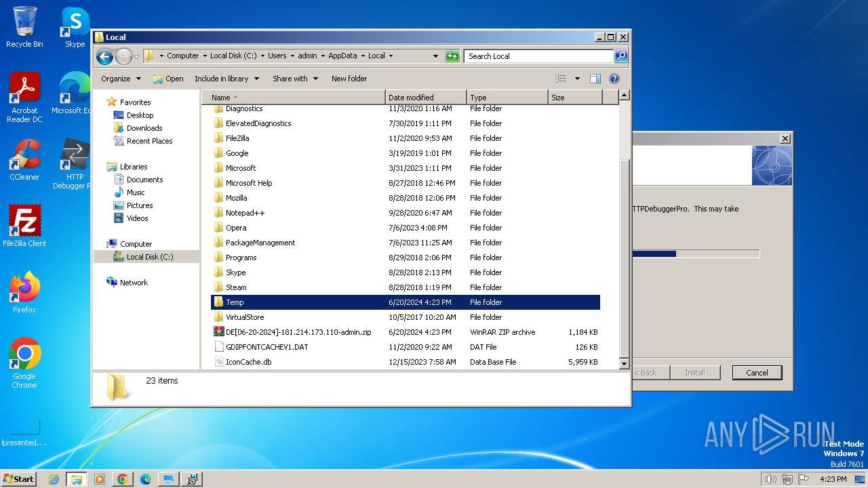The height and width of the screenshot is (488, 868).
Task: Select Videos library in navigation pane
Action: pyautogui.click(x=137, y=218)
